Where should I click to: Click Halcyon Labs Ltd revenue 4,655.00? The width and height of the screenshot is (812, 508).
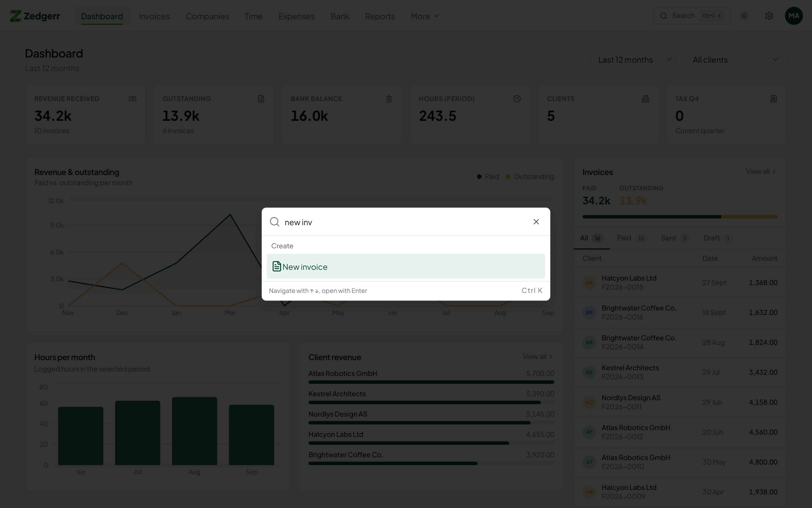coord(540,434)
